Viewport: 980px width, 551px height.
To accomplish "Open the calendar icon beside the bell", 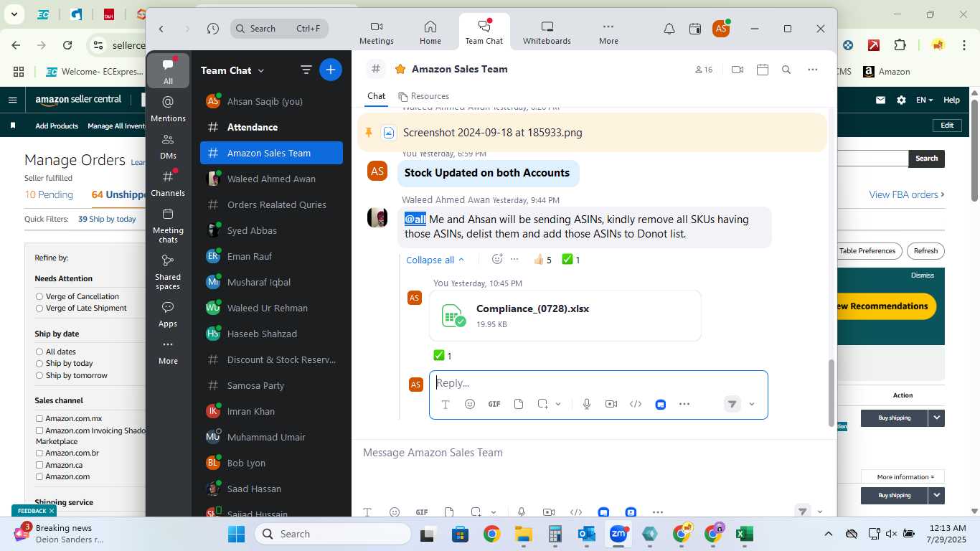I will point(694,29).
